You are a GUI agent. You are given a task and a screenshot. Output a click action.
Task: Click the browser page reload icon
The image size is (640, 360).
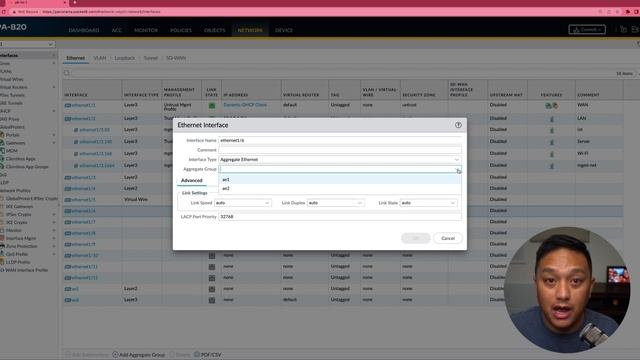(x=4, y=12)
